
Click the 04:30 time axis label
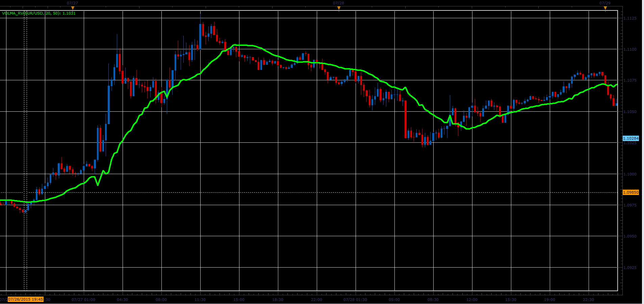tap(122, 300)
